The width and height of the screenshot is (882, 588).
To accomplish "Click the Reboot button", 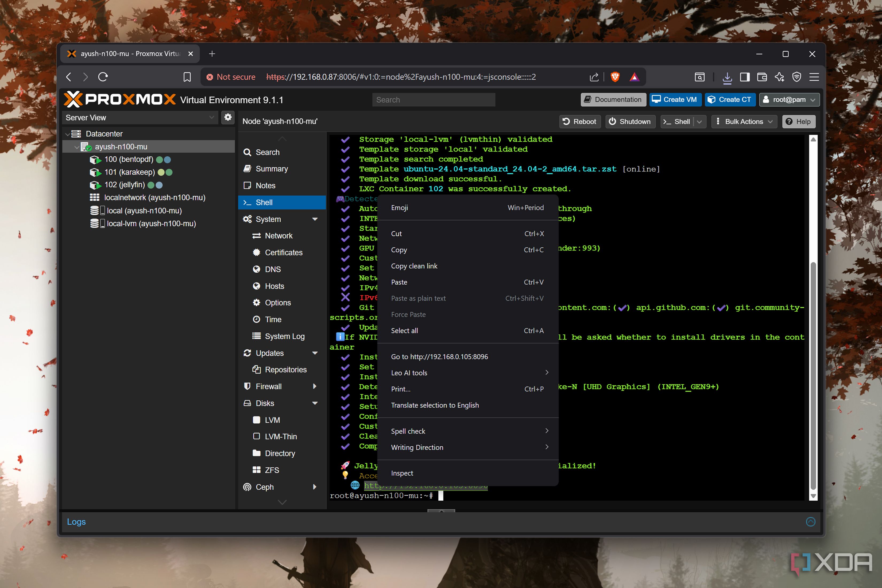I will pyautogui.click(x=580, y=122).
